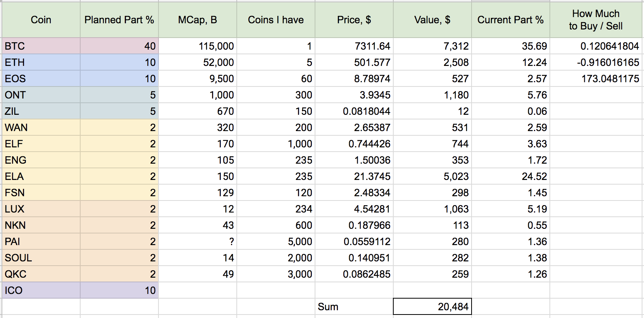Click ELF coins held 1,000
Viewport: 644px width, 318px height.
point(276,144)
